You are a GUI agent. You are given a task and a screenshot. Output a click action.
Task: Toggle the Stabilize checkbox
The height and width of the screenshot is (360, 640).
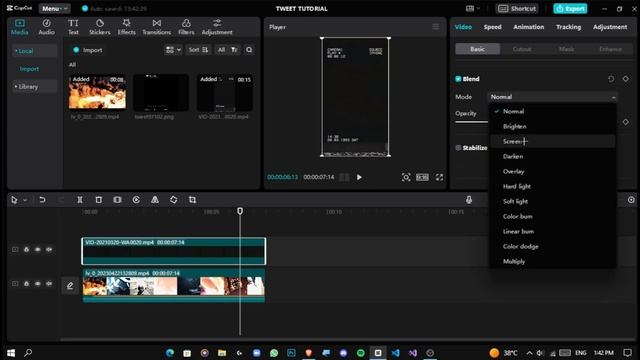click(x=458, y=148)
